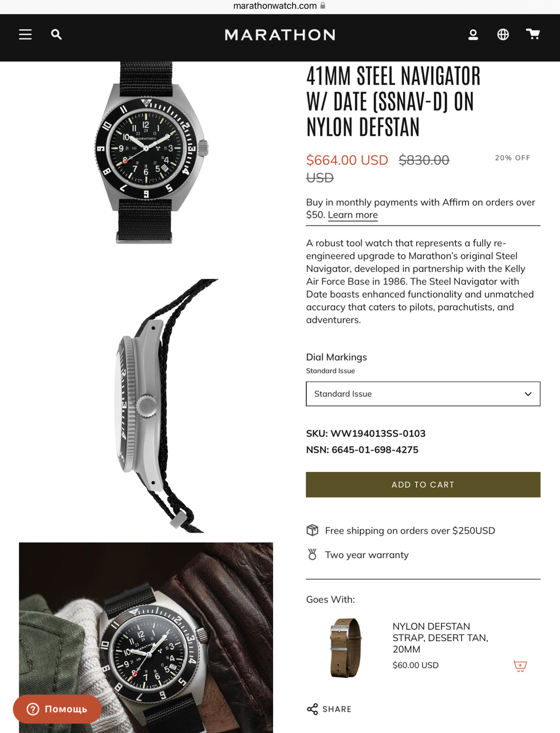Image resolution: width=560 pixels, height=733 pixels.
Task: Open Nylon Defstan Strap Desert Tan product
Action: (440, 637)
